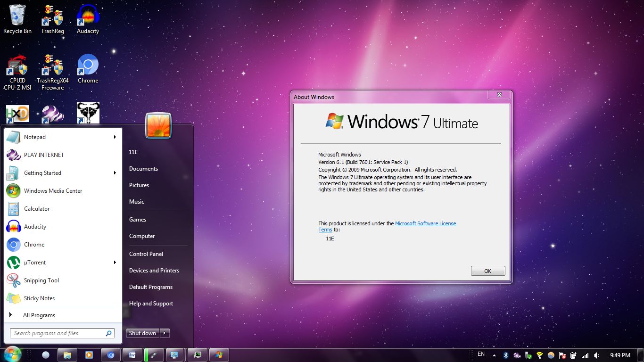Close the About Windows dialog
This screenshot has width=644, height=362.
[499, 95]
